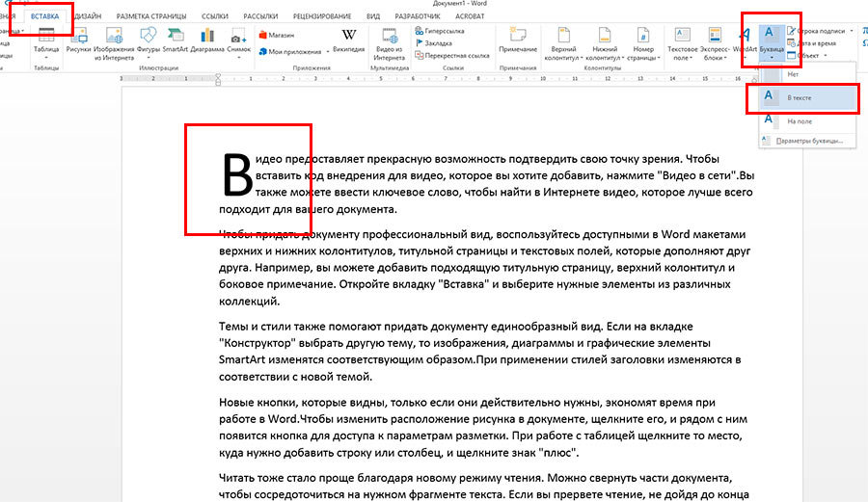Open the Экспресс-блоки quick parts menu
The width and height of the screenshot is (868, 502).
(x=714, y=43)
